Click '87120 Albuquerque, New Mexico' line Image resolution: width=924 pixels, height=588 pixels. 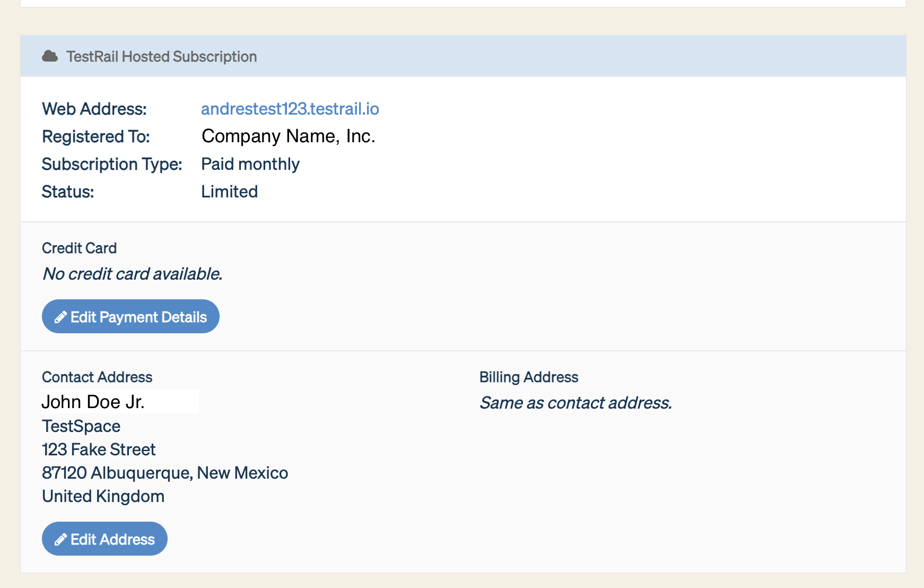click(x=165, y=473)
